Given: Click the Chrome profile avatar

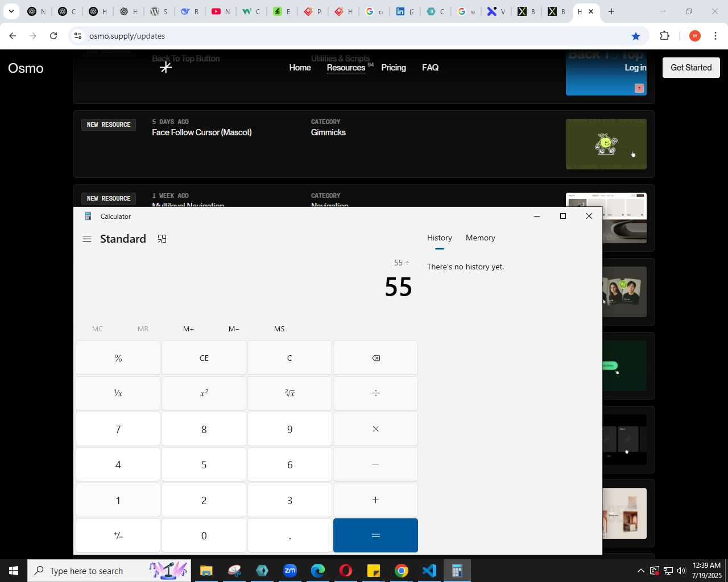Looking at the screenshot, I should point(694,36).
